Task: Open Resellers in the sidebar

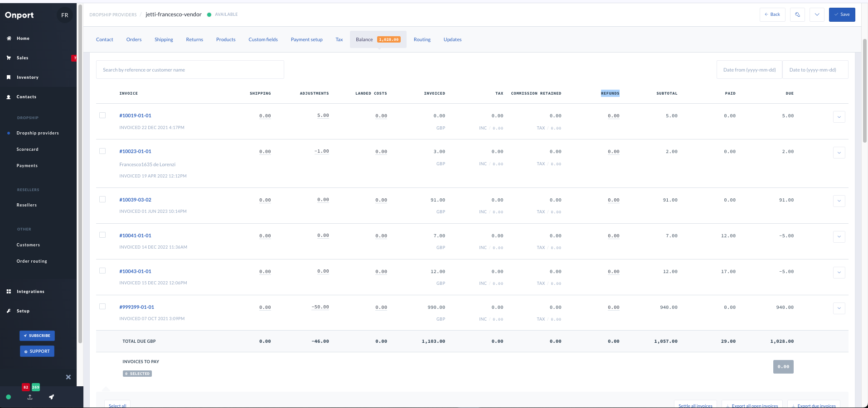Action: coord(27,205)
